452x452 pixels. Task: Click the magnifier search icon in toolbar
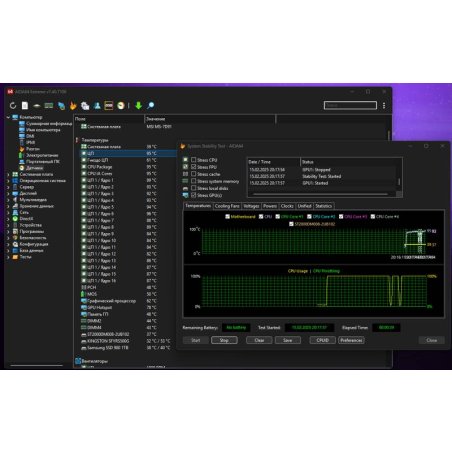coord(150,106)
